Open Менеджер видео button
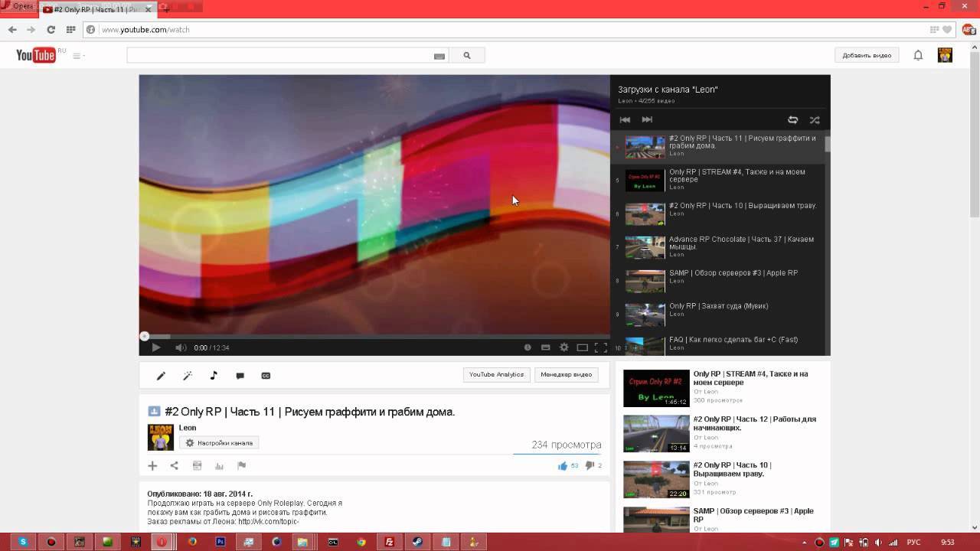The height and width of the screenshot is (551, 980). pos(567,375)
